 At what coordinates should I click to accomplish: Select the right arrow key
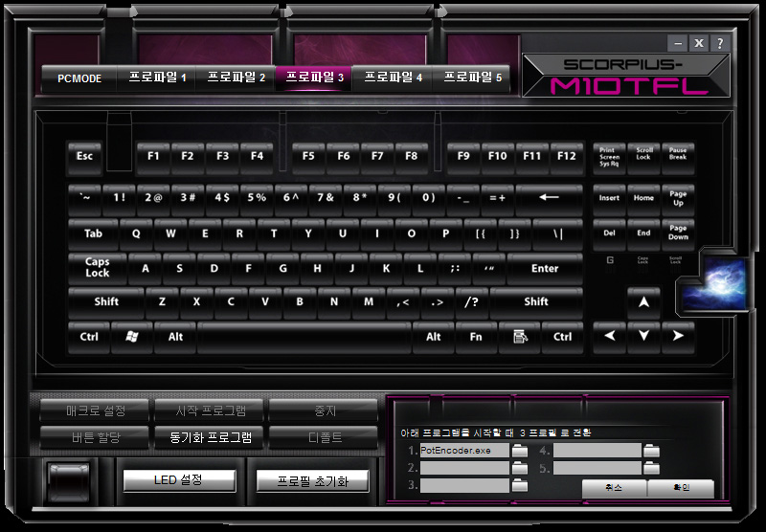click(x=678, y=336)
